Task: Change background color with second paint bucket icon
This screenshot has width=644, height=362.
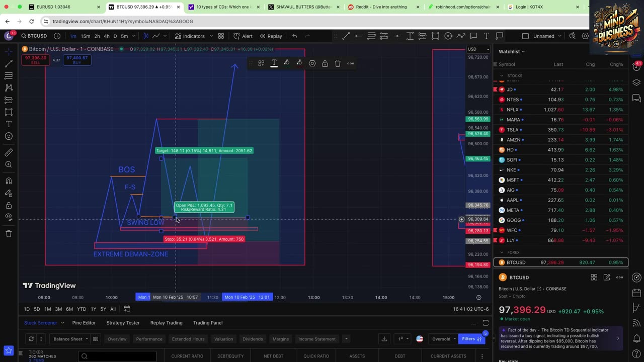Action: pyautogui.click(x=299, y=63)
